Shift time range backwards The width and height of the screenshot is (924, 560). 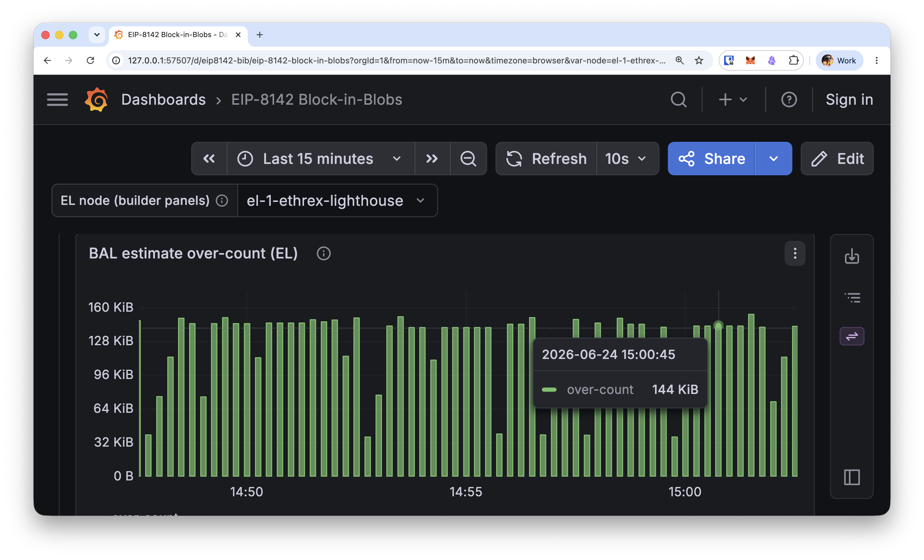point(209,159)
